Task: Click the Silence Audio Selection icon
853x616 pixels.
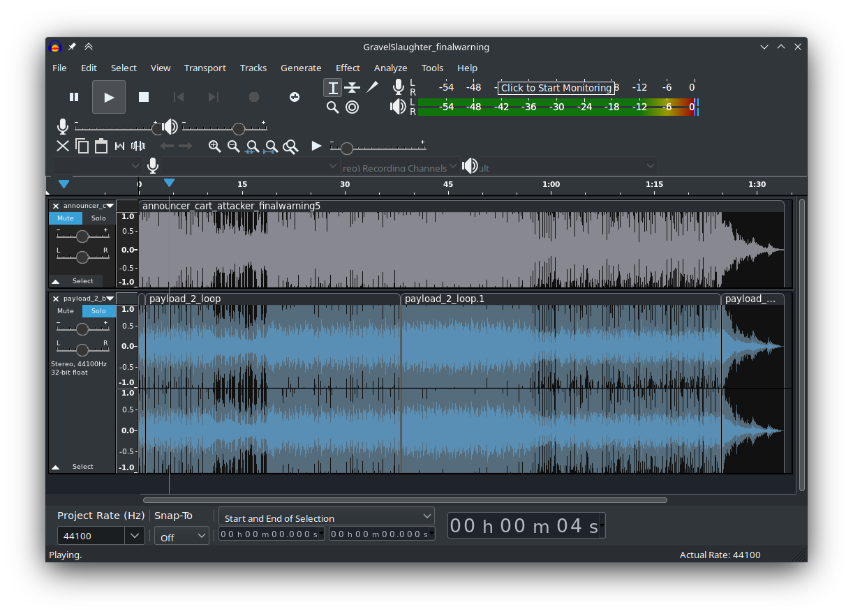Action: point(138,146)
